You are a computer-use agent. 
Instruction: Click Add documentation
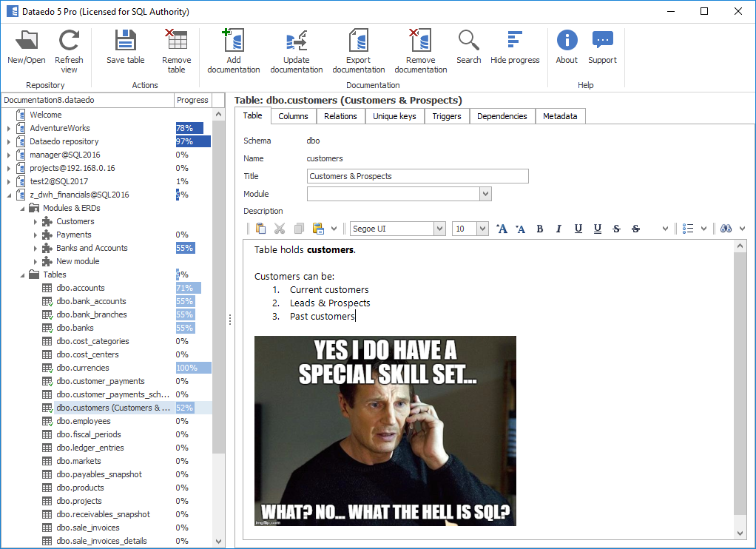pyautogui.click(x=234, y=52)
